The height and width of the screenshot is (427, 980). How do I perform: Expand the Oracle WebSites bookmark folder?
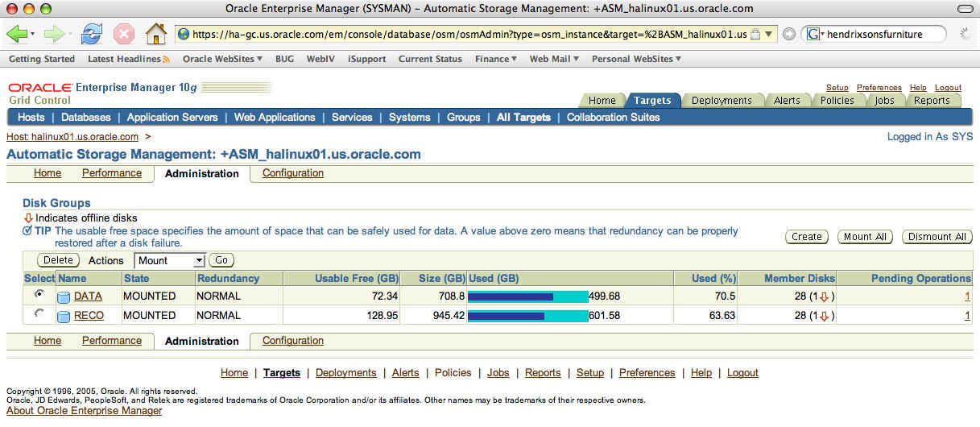pos(222,59)
